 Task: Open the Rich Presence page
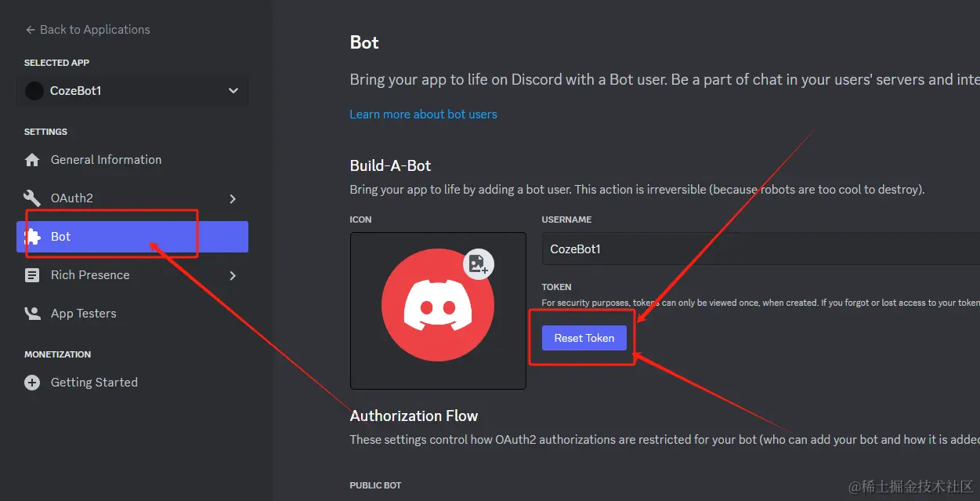[x=132, y=275]
